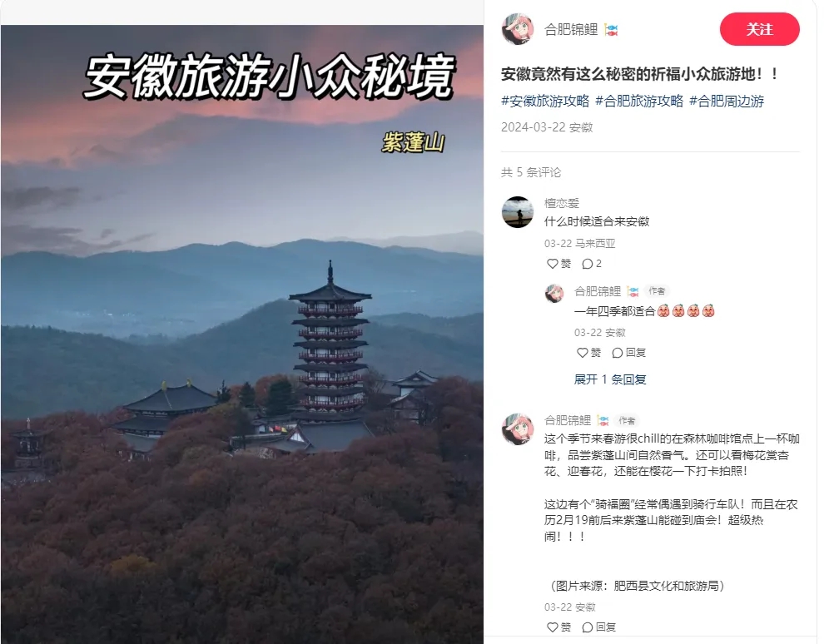Open 合肥锦鲤 avatar at post header

(x=518, y=29)
